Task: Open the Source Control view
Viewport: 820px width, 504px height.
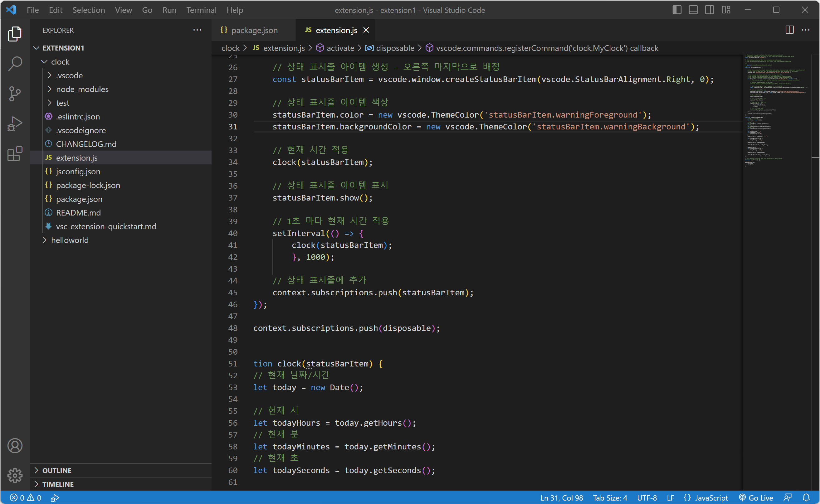Action: [15, 94]
